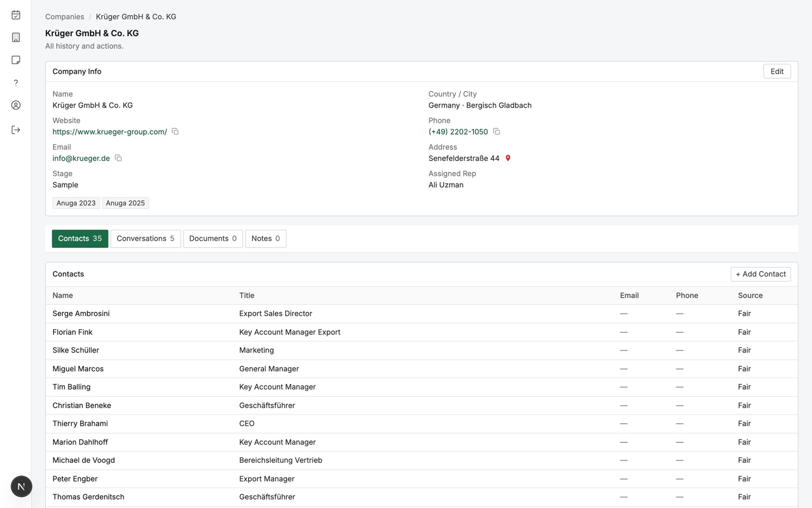Select contact Florian Fink

click(x=72, y=332)
